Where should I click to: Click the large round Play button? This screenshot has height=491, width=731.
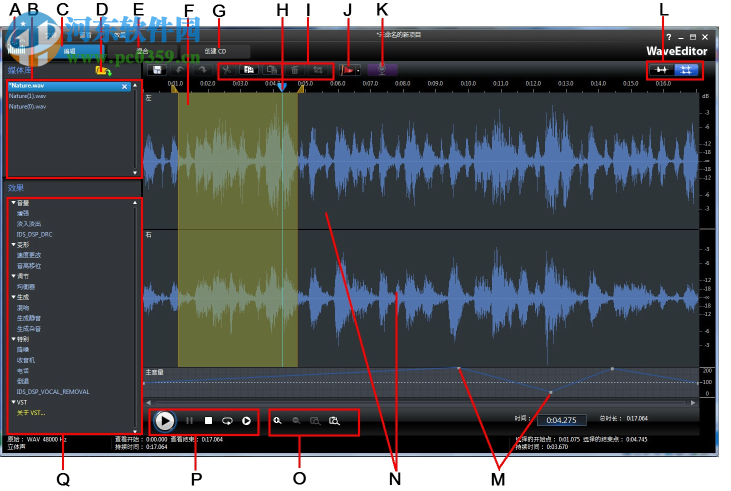(x=164, y=421)
